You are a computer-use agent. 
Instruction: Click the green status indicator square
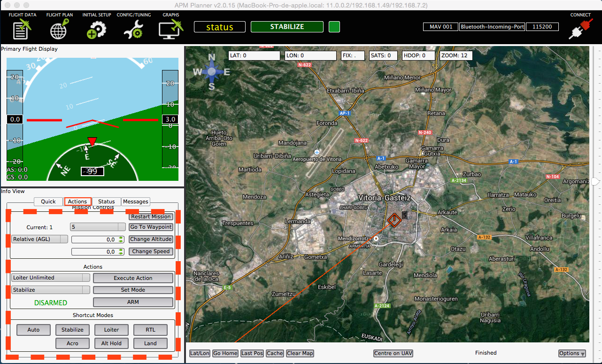[334, 27]
